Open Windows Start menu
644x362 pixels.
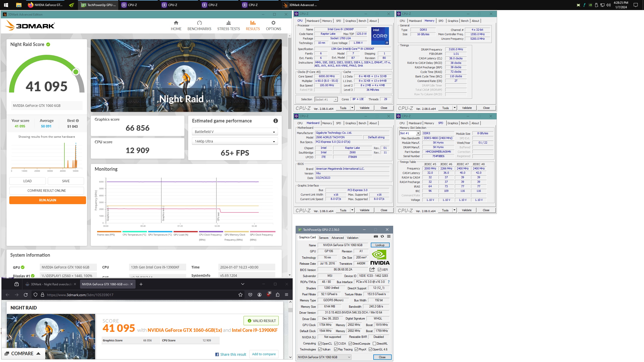[x=6, y=5]
